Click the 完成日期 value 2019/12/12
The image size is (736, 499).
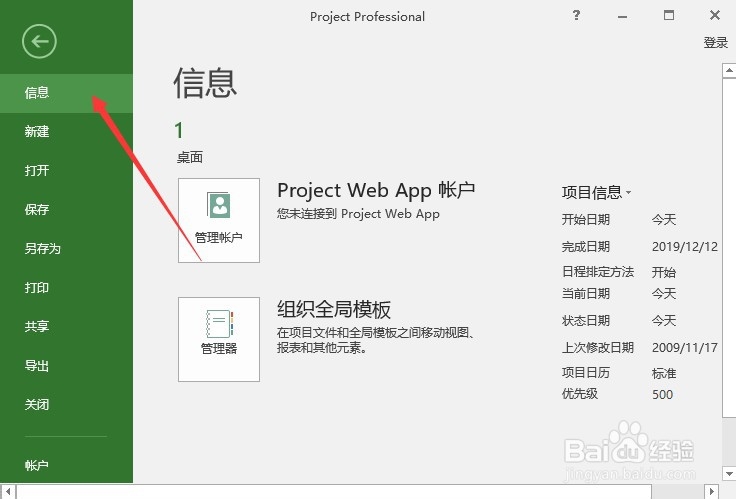click(685, 246)
